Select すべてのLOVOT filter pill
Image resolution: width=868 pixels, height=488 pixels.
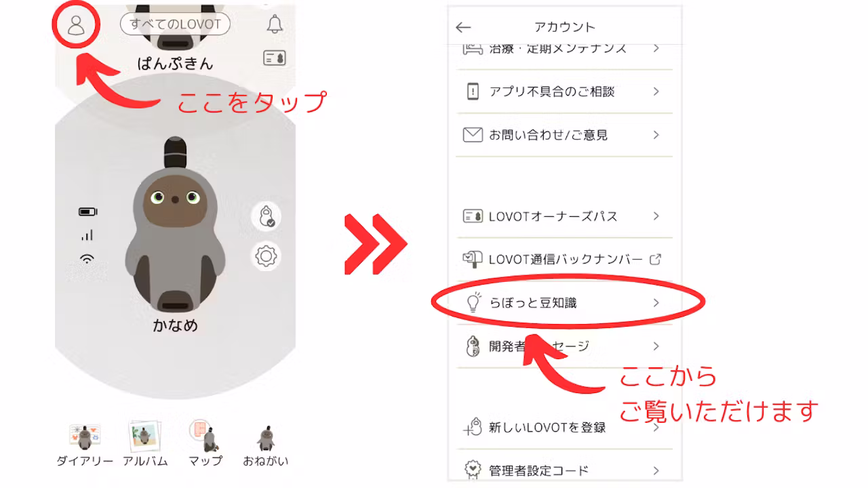tap(175, 24)
